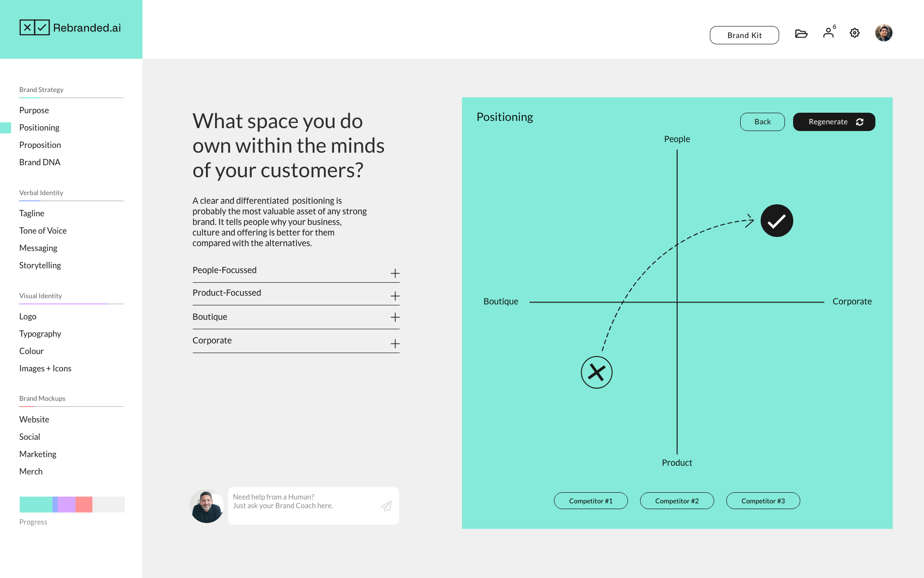Open Colour section

[31, 351]
